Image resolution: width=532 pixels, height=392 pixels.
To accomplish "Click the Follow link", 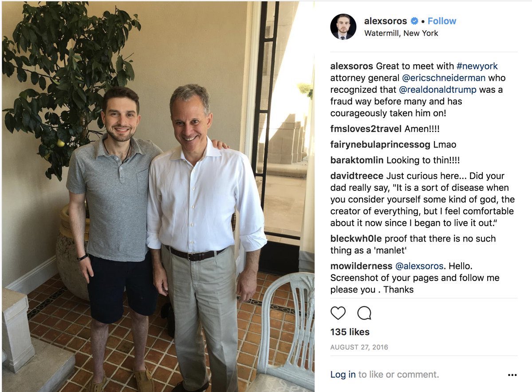I will 442,21.
